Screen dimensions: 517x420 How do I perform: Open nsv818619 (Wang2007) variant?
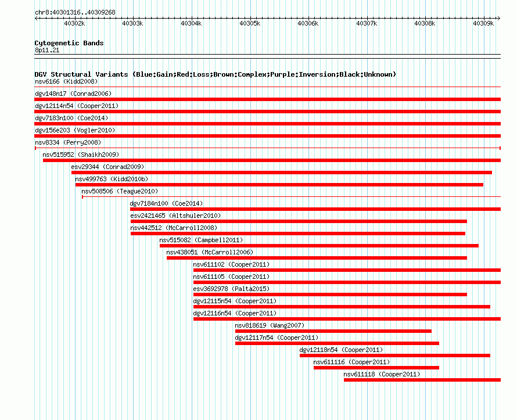(x=270, y=325)
